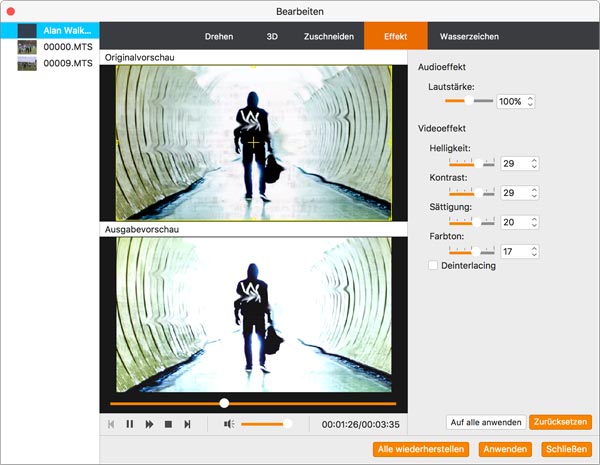Click the Sättigung stepper arrows

pos(534,222)
